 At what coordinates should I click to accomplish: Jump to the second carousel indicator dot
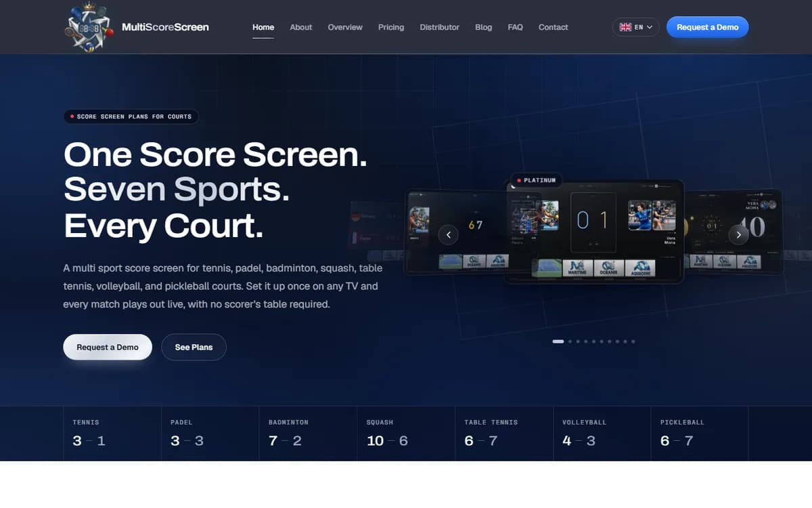click(570, 341)
